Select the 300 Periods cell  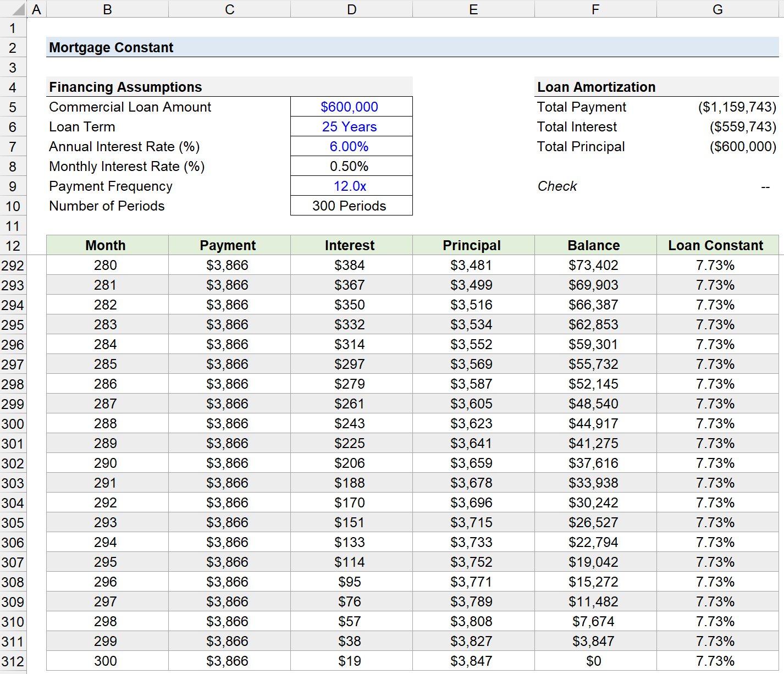(352, 206)
